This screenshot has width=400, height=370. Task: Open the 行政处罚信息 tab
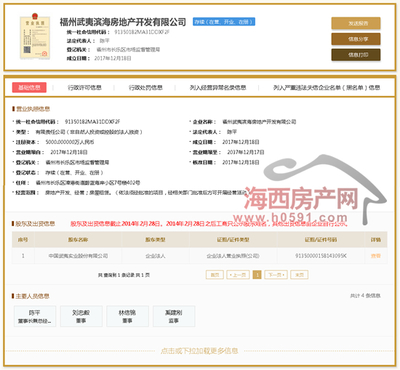coord(146,88)
